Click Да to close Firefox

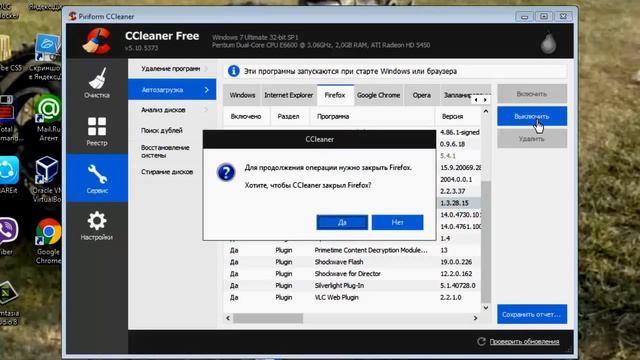point(342,222)
